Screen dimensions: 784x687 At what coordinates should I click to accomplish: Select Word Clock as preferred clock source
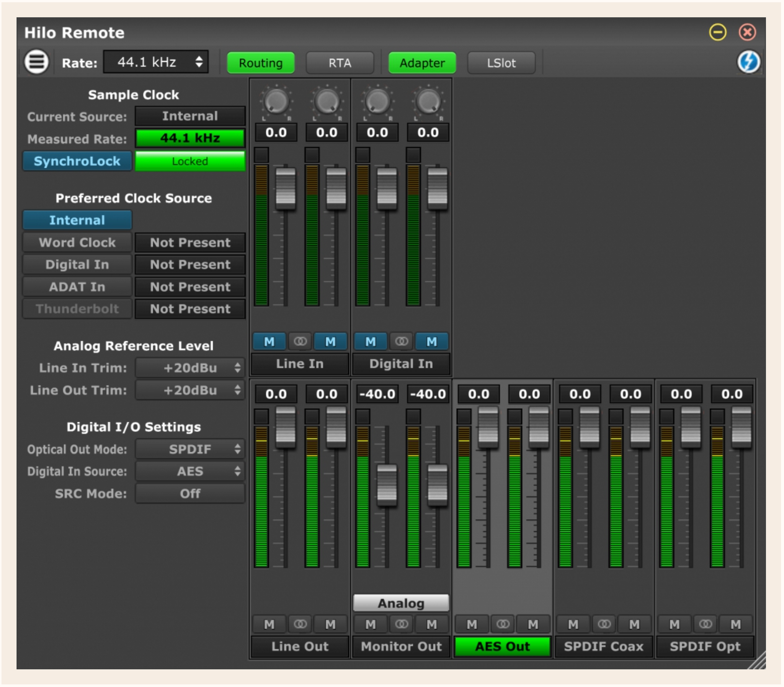pyautogui.click(x=77, y=242)
